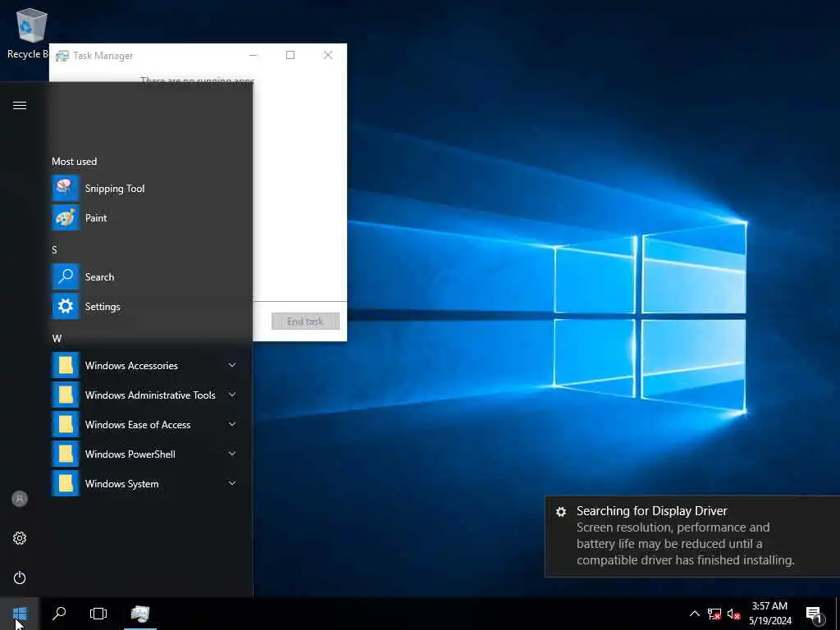Open Task View on the taskbar
This screenshot has height=630, width=840.
(x=98, y=614)
